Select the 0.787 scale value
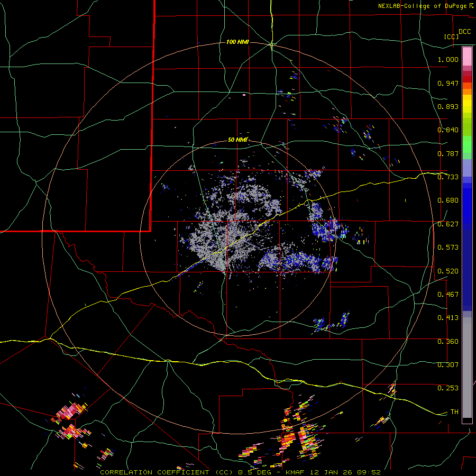476x476 pixels. coord(448,153)
